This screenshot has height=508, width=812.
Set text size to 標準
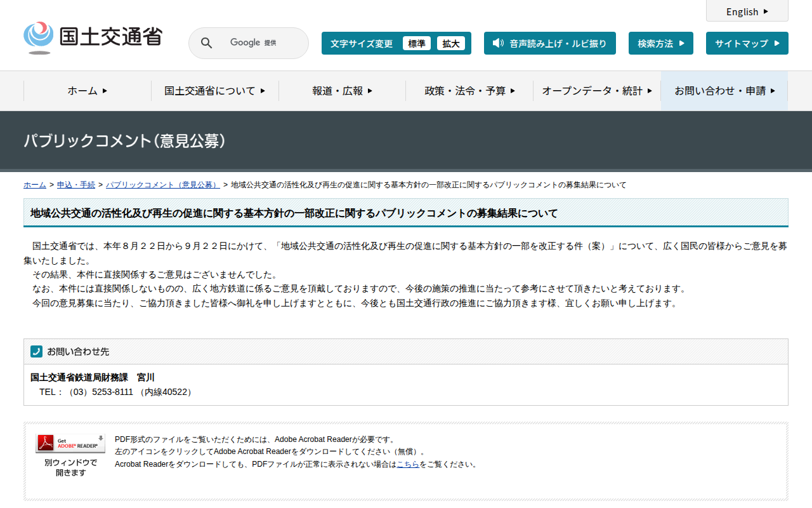[x=417, y=43]
